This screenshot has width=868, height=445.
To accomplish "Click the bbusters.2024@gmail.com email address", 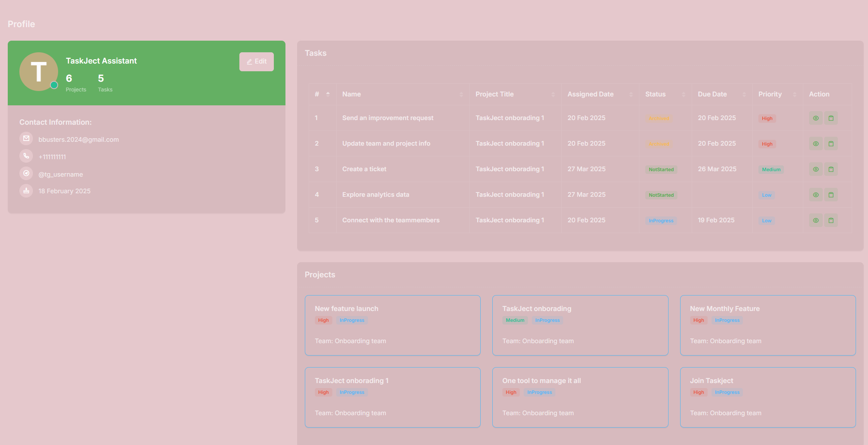I will point(79,139).
